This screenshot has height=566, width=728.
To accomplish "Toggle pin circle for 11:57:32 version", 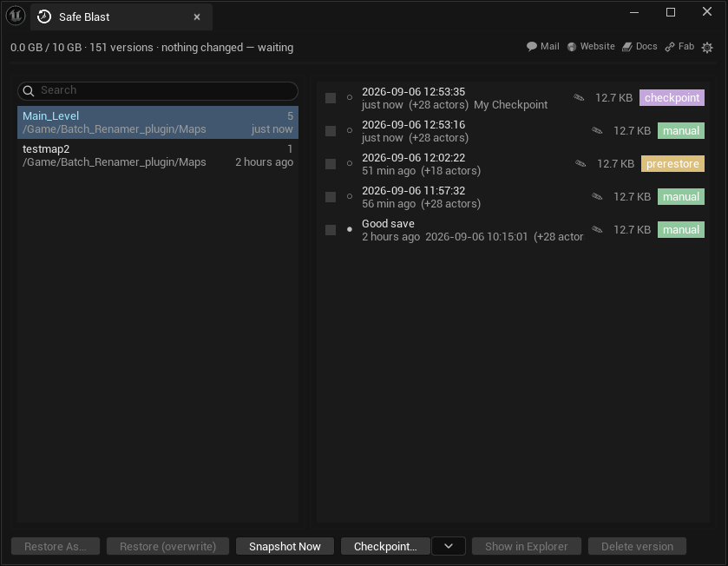I will (350, 196).
